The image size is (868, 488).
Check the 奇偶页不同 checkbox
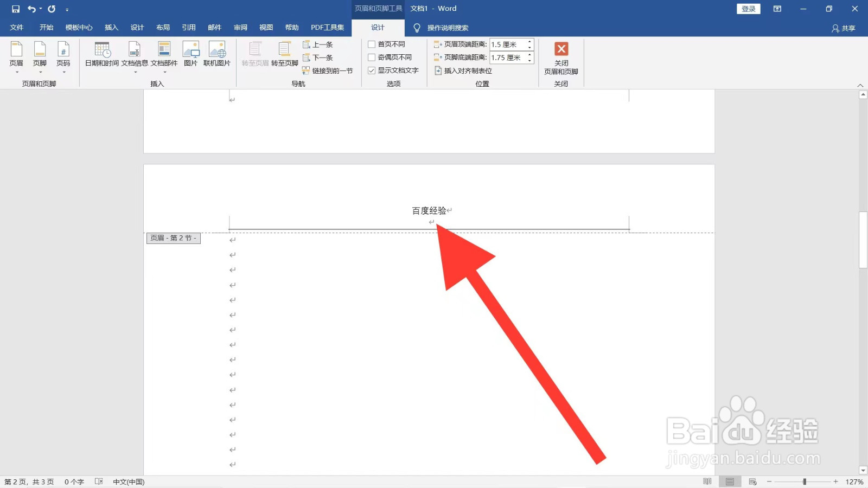tap(372, 57)
